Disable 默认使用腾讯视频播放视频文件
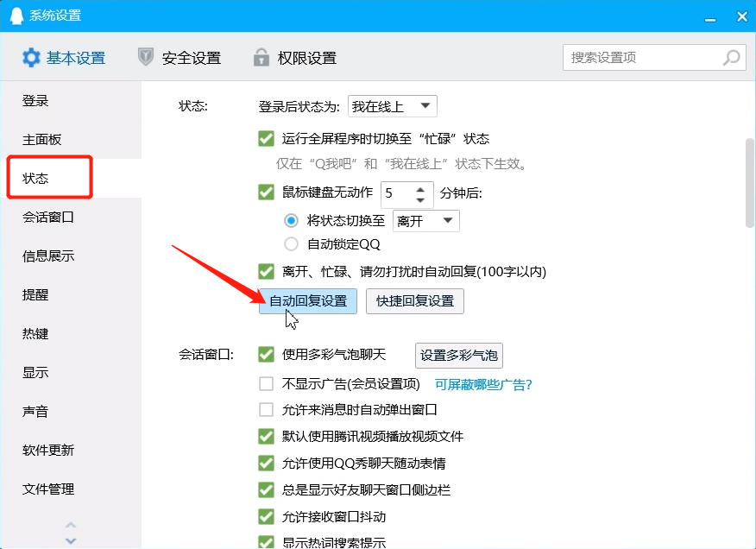 (x=266, y=438)
